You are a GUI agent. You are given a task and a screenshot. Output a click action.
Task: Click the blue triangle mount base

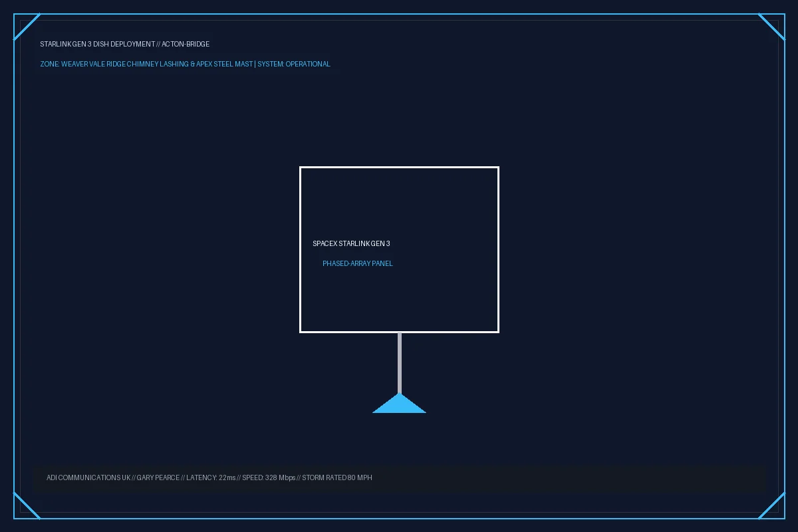(399, 404)
